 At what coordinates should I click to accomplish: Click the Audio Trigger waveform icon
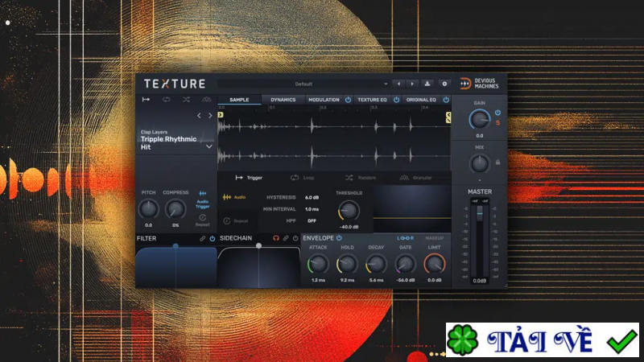coord(203,193)
